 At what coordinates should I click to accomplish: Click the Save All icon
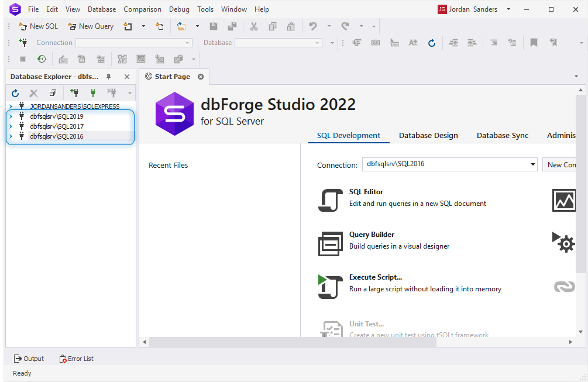[232, 26]
